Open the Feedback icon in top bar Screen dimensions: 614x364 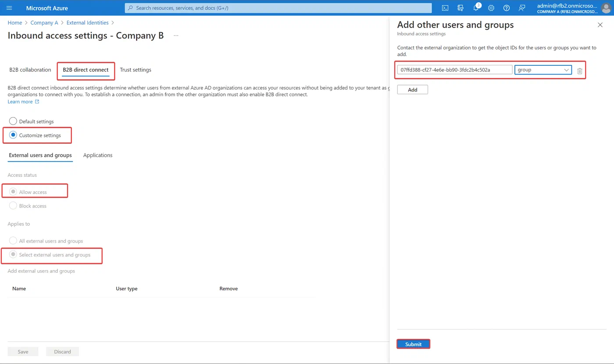522,8
